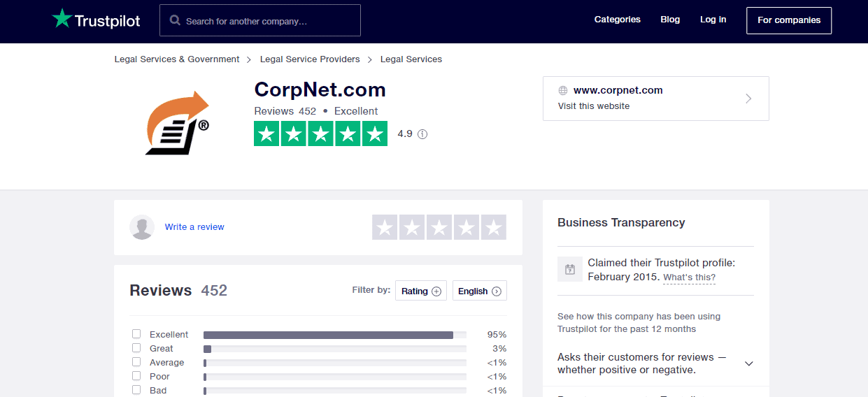Expand 'Asks their customers for reviews' section
The image size is (868, 397).
[x=655, y=363]
